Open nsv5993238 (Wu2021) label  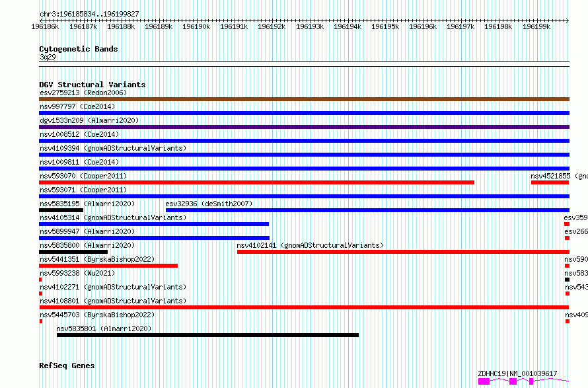tap(77, 273)
